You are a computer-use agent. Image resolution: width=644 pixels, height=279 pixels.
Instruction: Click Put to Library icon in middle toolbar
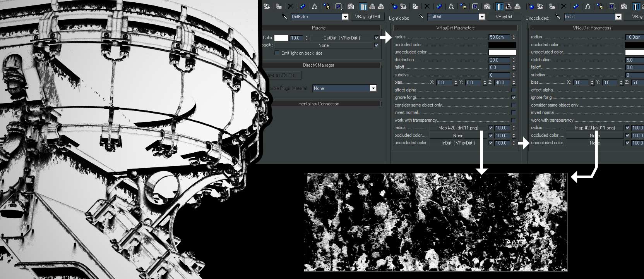coord(463,7)
